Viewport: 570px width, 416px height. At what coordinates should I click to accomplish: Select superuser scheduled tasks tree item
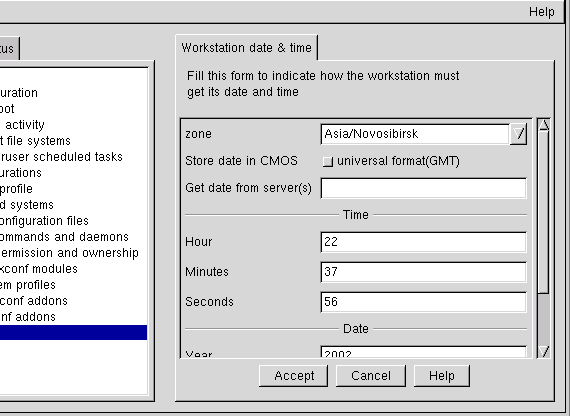(x=61, y=157)
